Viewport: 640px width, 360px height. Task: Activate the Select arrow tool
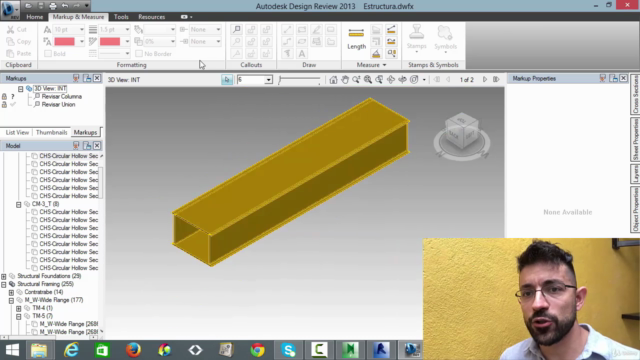(227, 80)
